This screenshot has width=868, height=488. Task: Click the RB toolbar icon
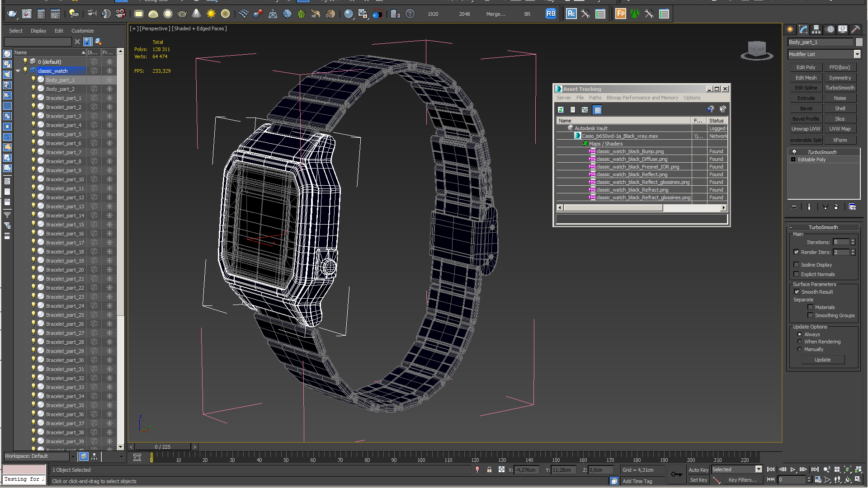(x=551, y=14)
